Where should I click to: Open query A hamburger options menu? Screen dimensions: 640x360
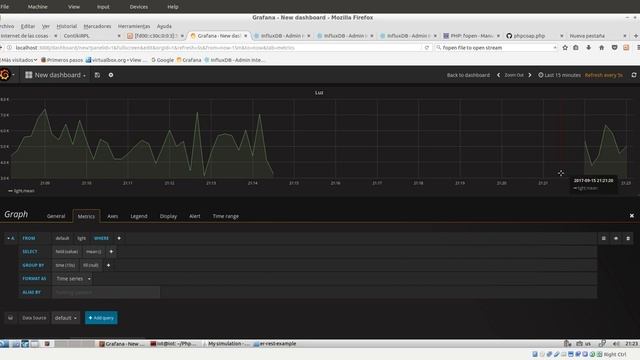coord(604,238)
